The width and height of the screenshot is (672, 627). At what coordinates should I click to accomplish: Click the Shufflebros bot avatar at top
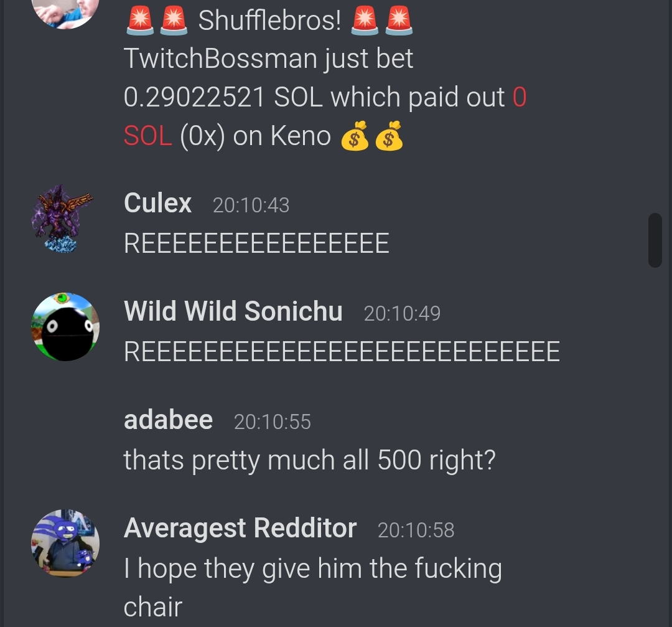65,14
